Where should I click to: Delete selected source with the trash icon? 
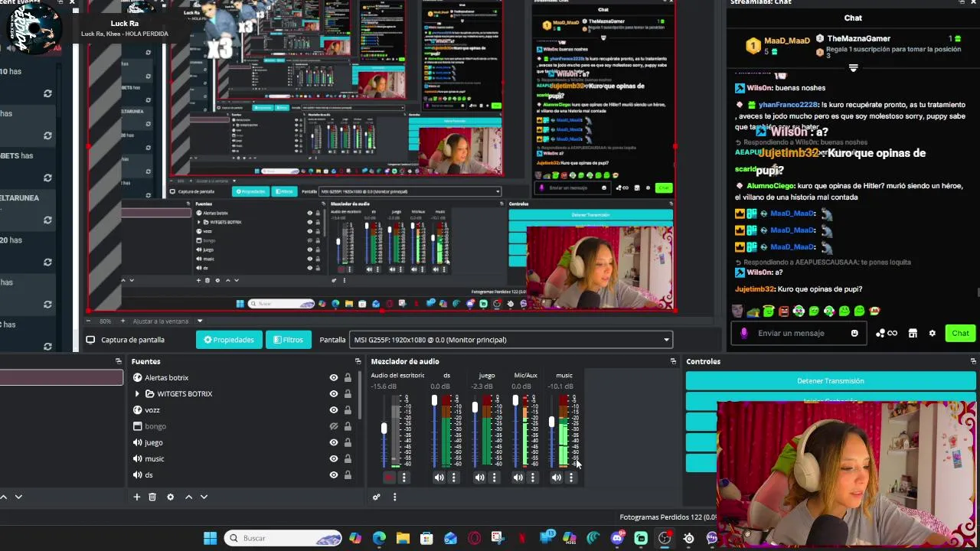[152, 497]
